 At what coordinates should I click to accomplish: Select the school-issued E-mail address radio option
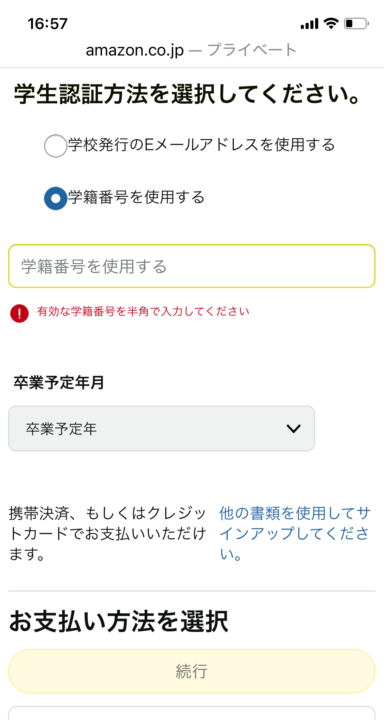tap(56, 146)
